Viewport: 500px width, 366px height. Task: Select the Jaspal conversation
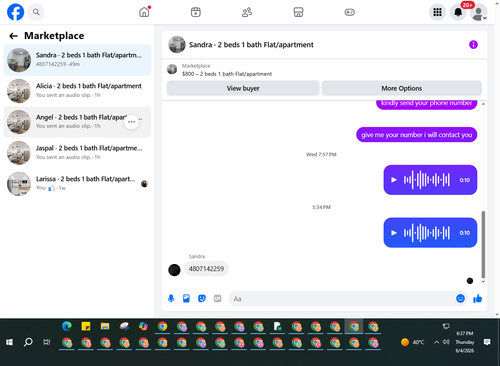(77, 153)
